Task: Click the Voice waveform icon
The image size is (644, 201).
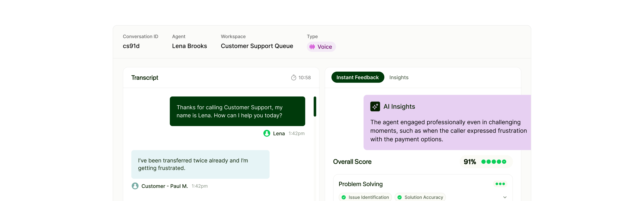Action: click(x=312, y=47)
